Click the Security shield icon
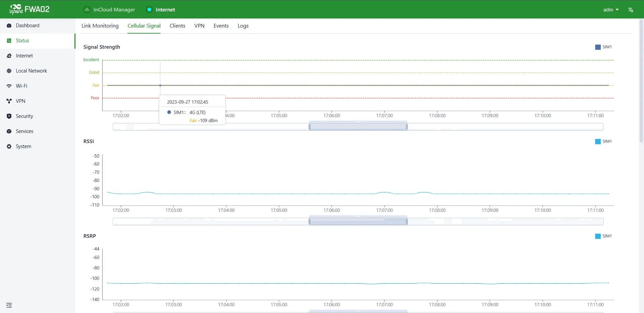Viewport: 644px width, 313px height. 9,116
